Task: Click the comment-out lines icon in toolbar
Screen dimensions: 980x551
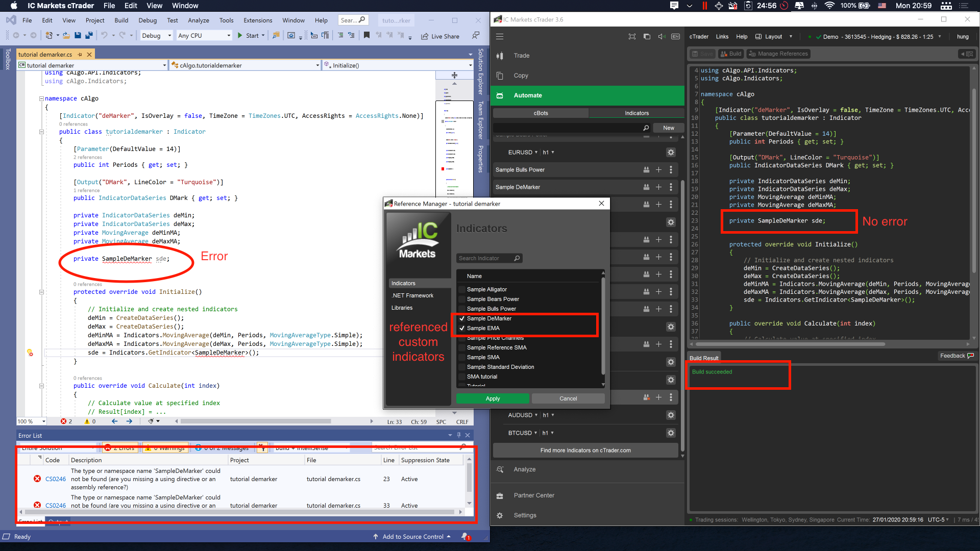Action: coord(340,35)
